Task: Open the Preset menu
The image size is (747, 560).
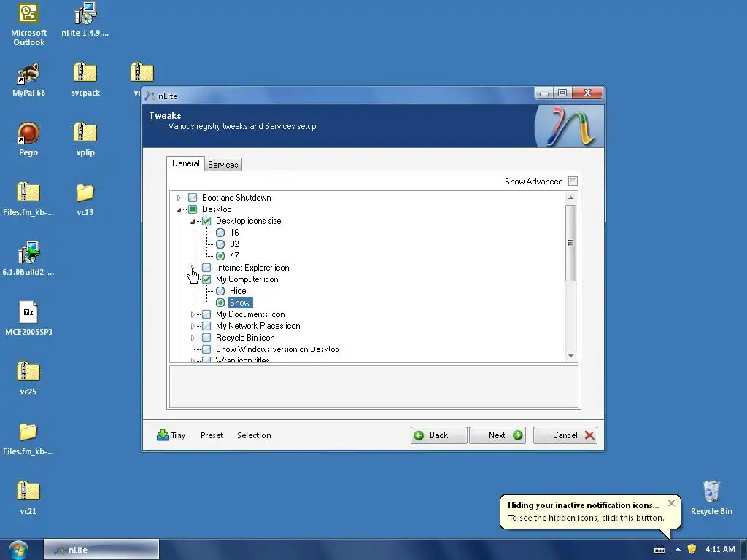Action: pyautogui.click(x=212, y=435)
